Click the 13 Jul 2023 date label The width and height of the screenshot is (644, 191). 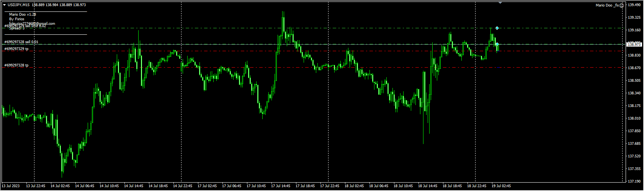[x=10, y=186]
